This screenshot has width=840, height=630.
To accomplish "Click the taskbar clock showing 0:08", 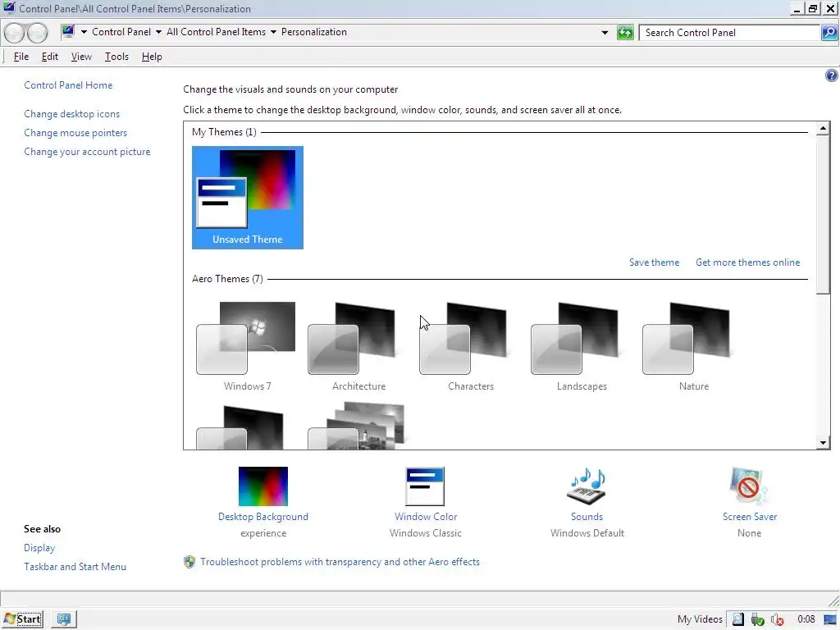I will pyautogui.click(x=806, y=620).
